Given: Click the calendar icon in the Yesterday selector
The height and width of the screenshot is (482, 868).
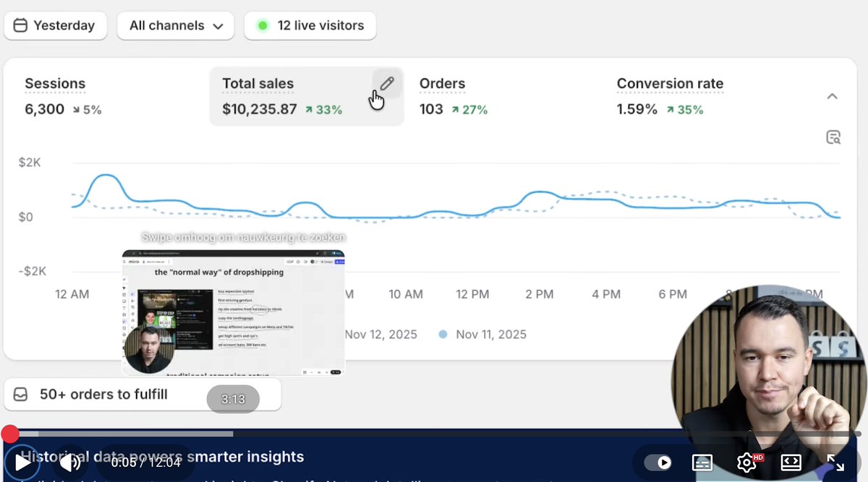Looking at the screenshot, I should tap(20, 25).
